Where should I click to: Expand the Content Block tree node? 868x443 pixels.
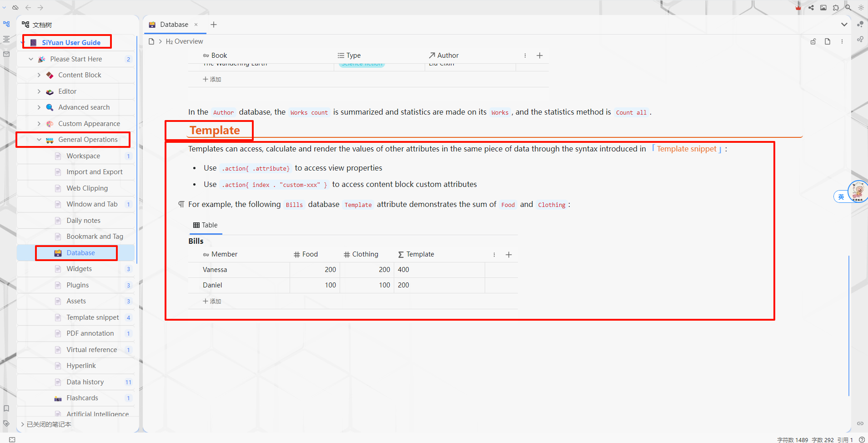[x=39, y=75]
